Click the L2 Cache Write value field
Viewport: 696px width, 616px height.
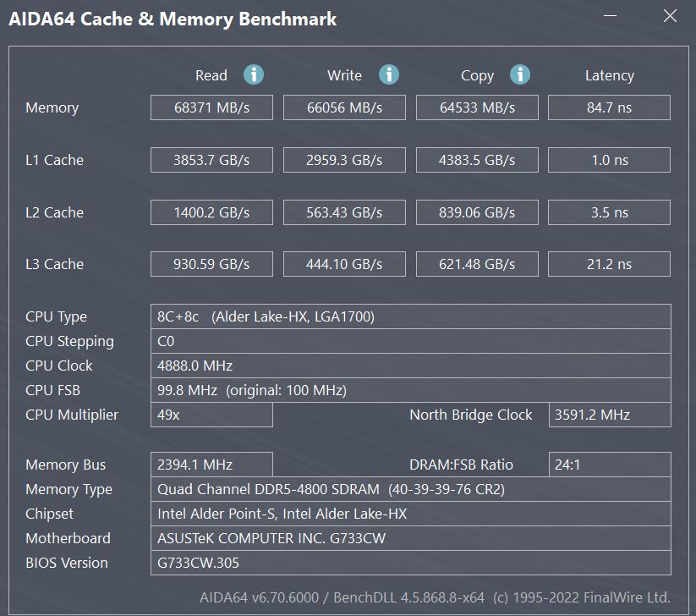click(344, 212)
